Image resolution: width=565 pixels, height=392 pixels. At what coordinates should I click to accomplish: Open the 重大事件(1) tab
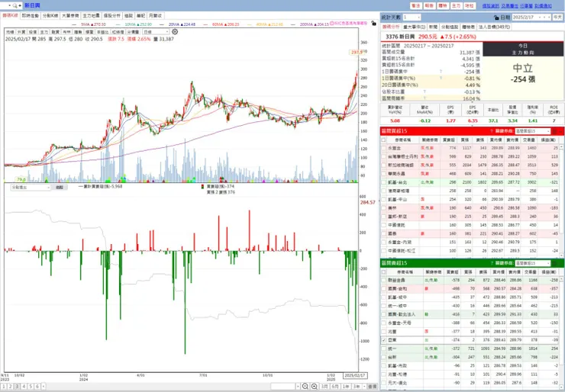coord(414,27)
